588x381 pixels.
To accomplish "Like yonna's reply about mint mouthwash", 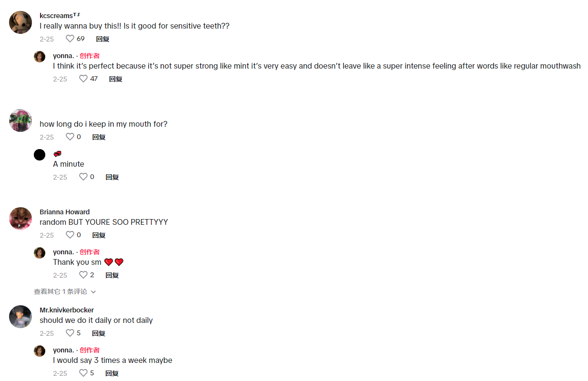I will click(83, 79).
